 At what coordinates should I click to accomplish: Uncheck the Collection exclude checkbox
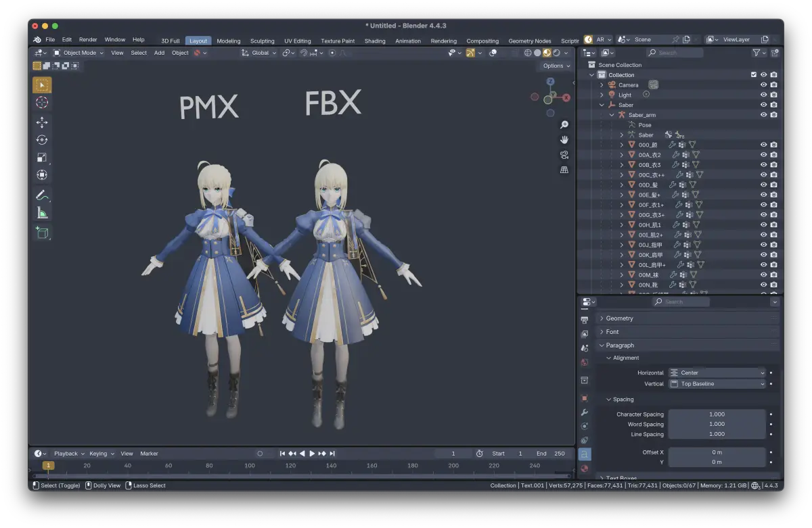[x=754, y=75]
